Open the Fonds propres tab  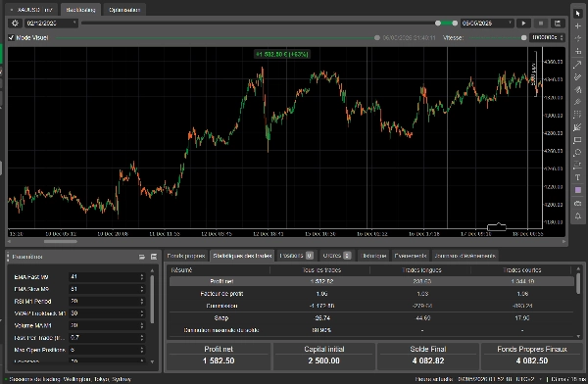(x=185, y=256)
